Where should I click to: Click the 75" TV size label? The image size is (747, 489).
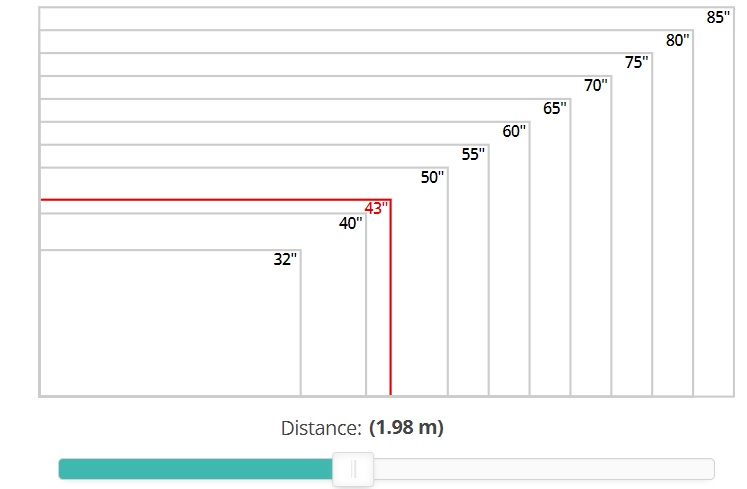click(636, 62)
